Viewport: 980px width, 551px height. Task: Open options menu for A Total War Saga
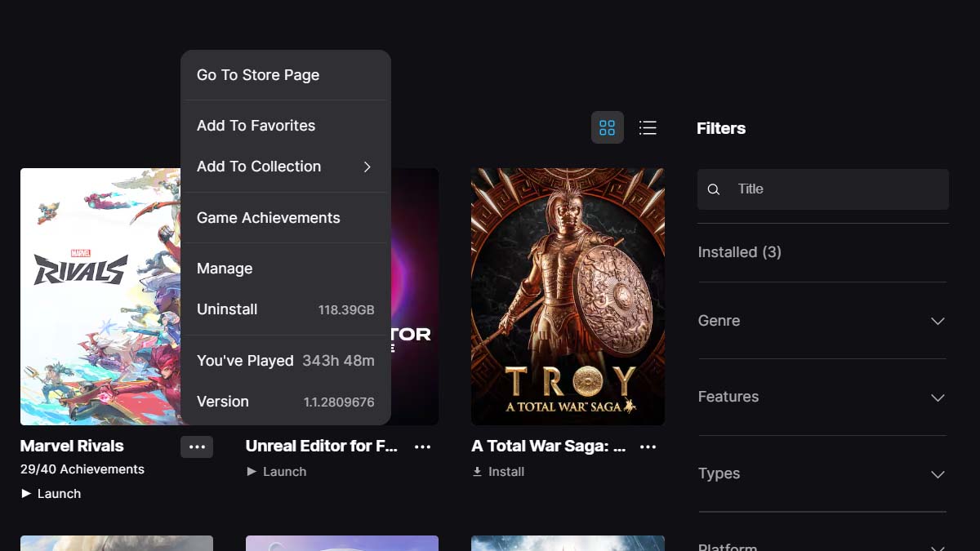(x=648, y=447)
